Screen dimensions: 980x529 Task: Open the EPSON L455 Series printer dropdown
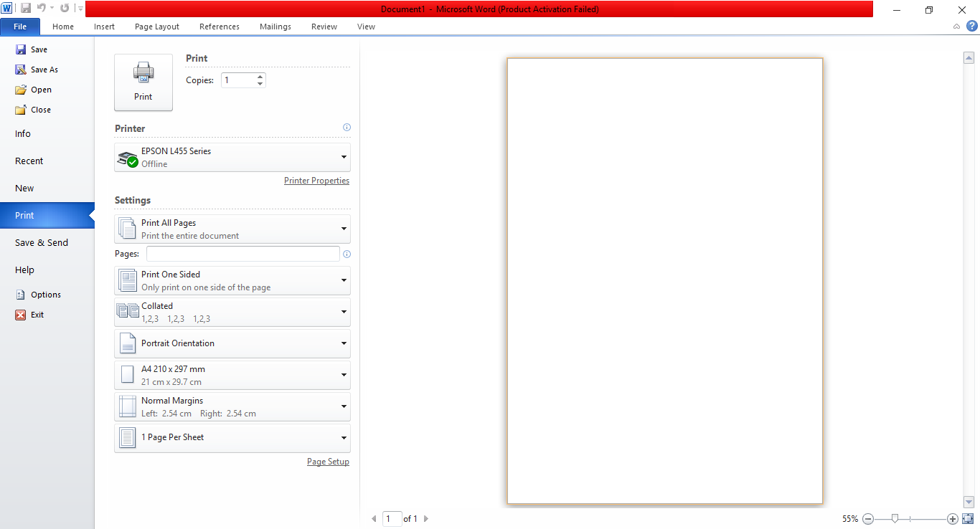click(232, 158)
